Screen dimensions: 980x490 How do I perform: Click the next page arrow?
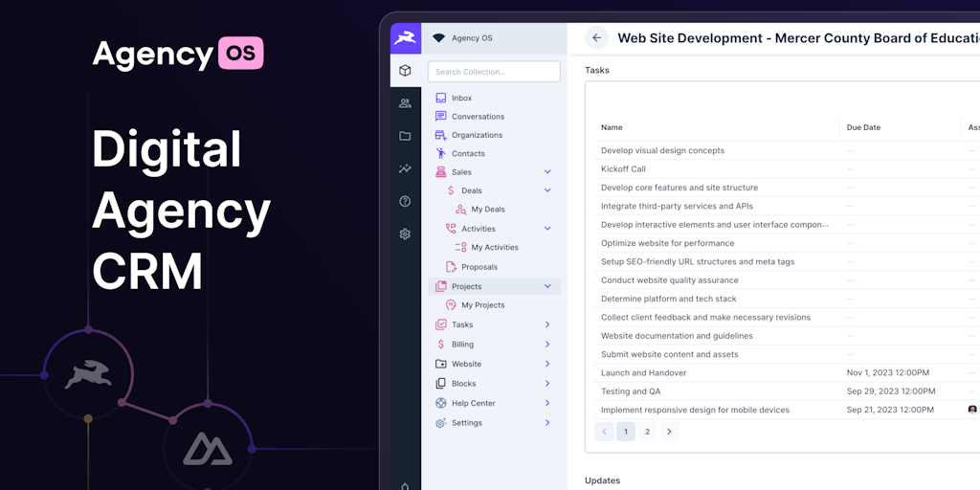[x=669, y=432]
